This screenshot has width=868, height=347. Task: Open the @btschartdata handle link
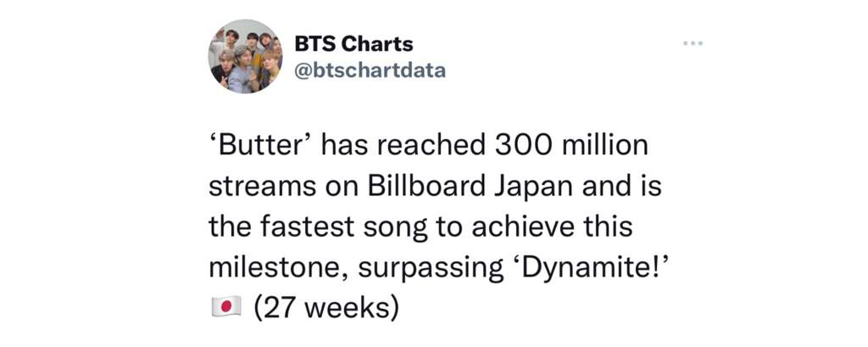click(x=370, y=71)
